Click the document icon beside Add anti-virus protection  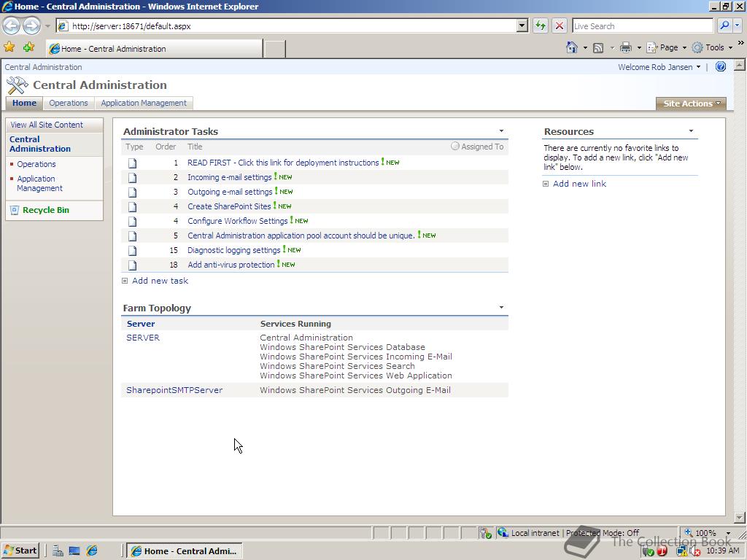click(x=133, y=265)
